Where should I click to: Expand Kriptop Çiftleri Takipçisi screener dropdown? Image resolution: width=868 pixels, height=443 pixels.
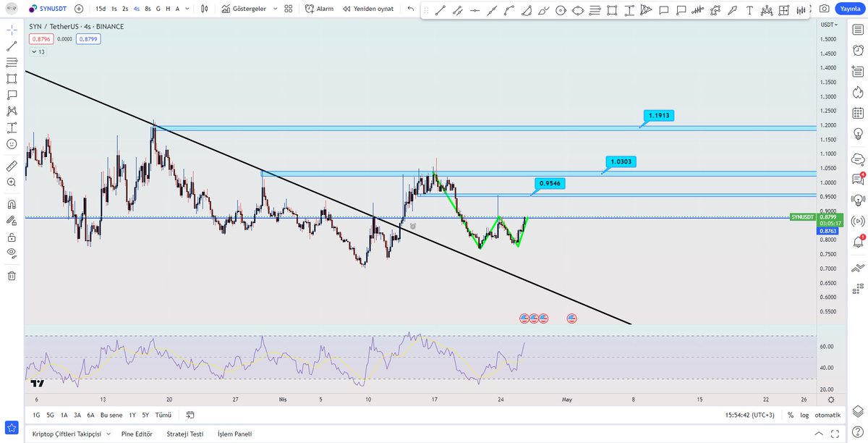[109, 434]
